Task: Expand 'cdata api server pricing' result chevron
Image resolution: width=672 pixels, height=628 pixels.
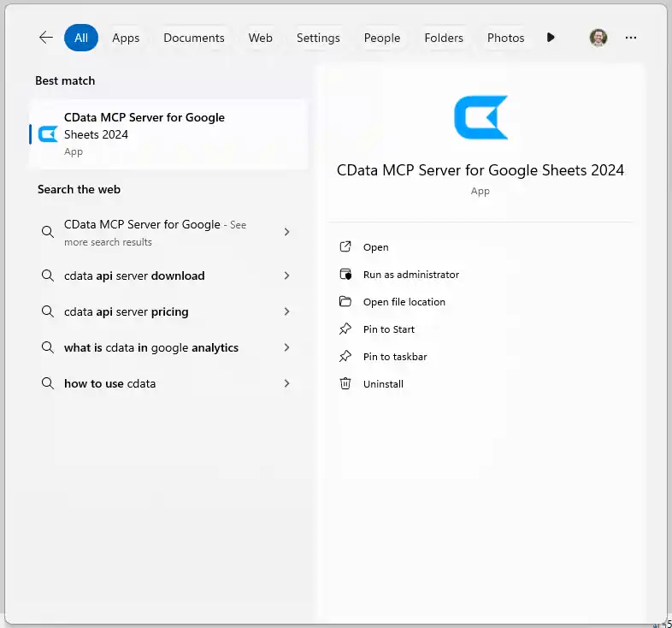Action: pyautogui.click(x=286, y=312)
